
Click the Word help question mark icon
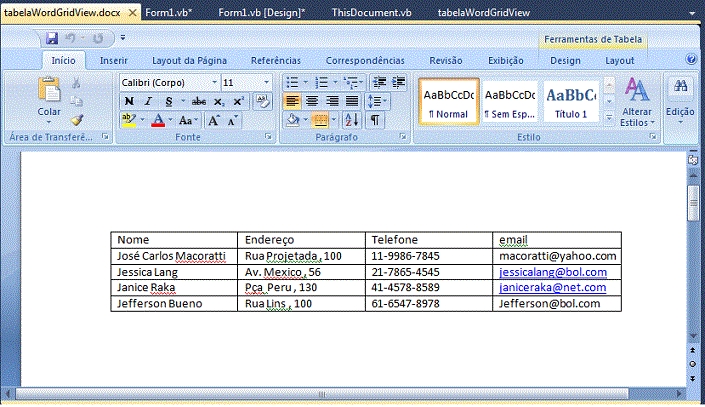[691, 59]
